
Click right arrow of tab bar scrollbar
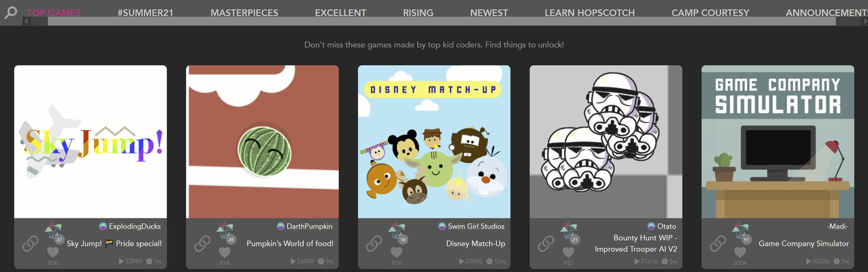point(864,21)
